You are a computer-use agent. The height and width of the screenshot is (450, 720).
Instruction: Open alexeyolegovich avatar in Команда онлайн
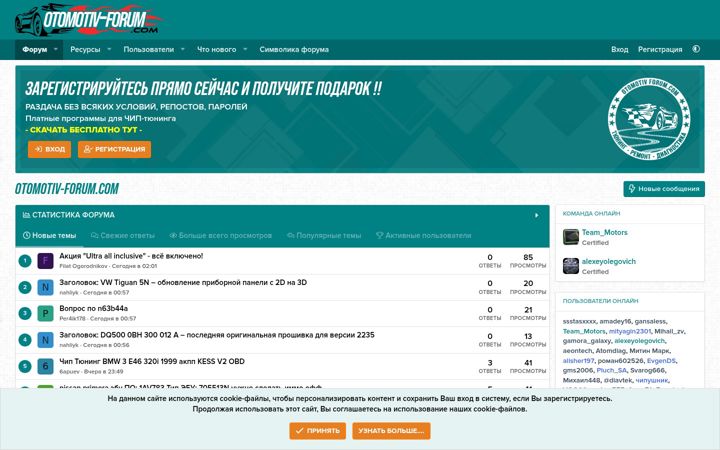pos(571,266)
